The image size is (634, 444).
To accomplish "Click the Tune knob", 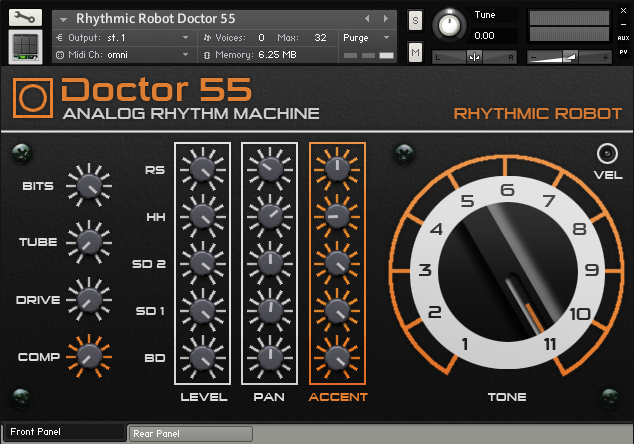I will click(449, 25).
